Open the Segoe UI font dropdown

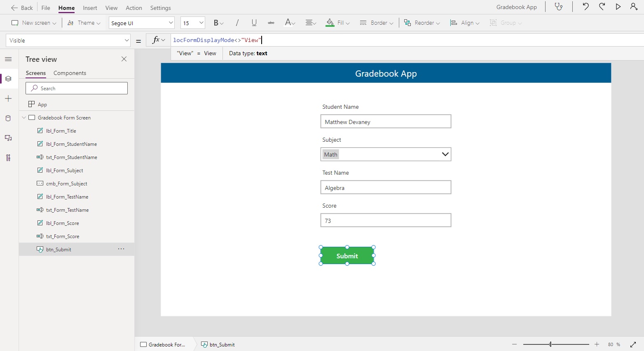(141, 23)
